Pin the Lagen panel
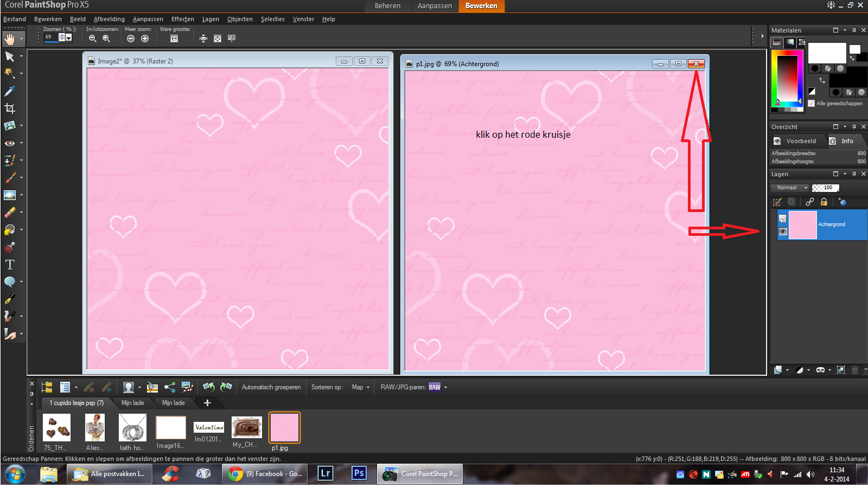Screen dimensions: 868x488 click(x=854, y=174)
